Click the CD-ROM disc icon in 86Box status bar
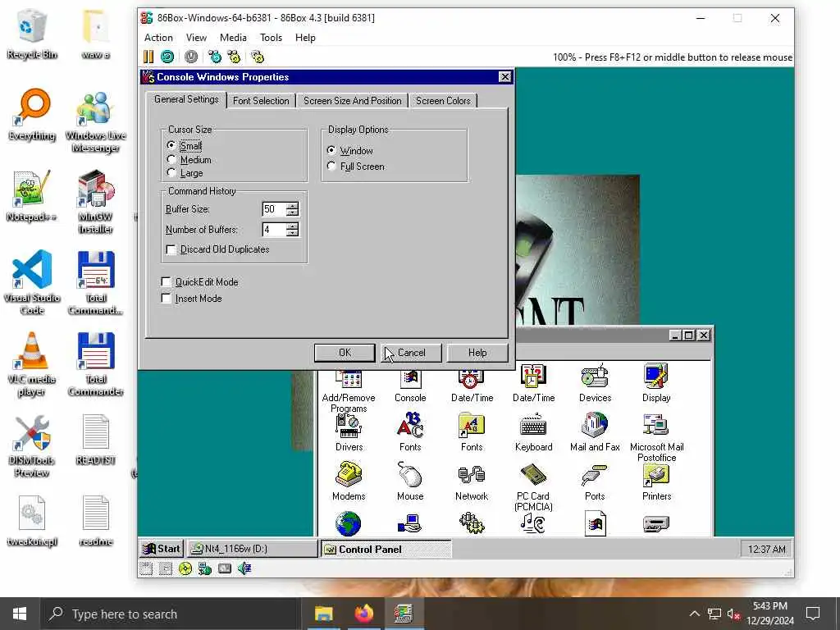 pos(185,569)
